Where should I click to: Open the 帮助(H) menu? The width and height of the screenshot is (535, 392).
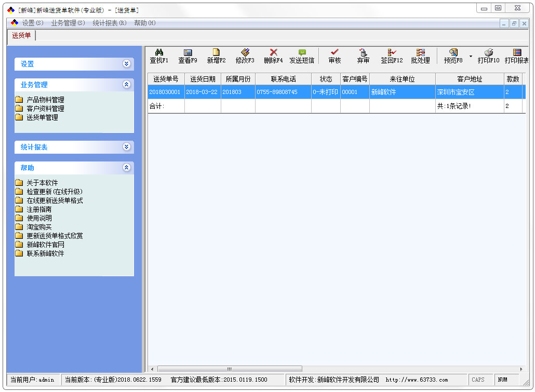145,23
